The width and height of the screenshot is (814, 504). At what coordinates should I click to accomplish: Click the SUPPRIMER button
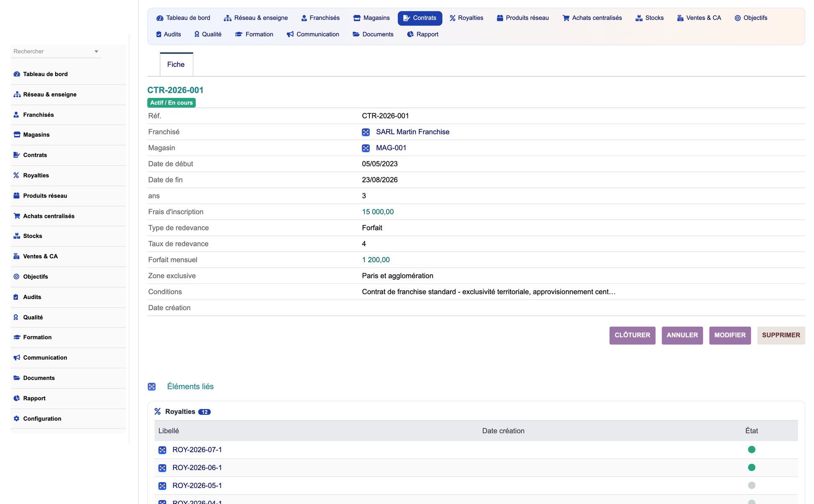(x=781, y=335)
